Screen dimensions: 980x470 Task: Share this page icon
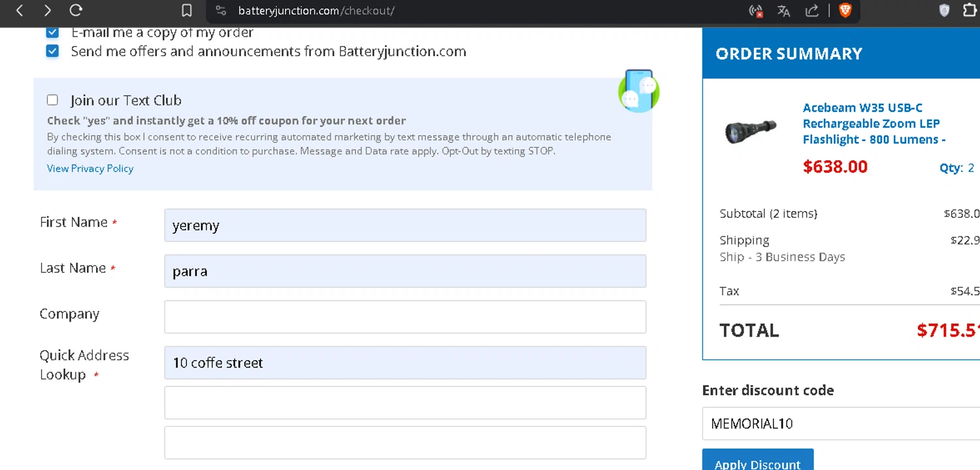click(x=812, y=10)
